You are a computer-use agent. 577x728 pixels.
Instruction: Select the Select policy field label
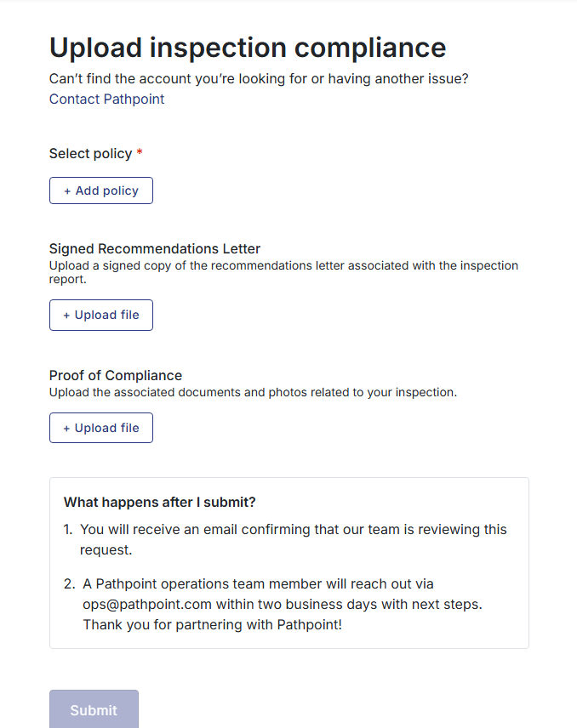point(90,154)
